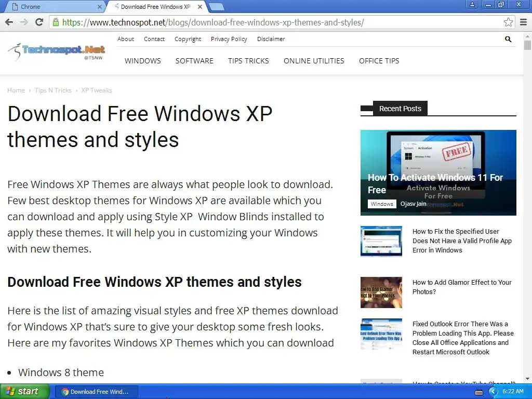Open the Outlook Error post thumbnail
This screenshot has width=532, height=399.
point(381,334)
